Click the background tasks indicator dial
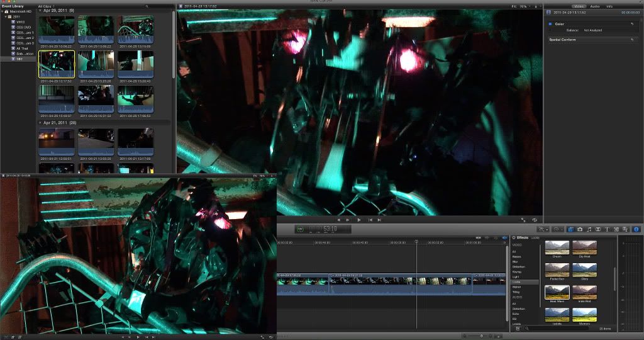Viewport: 644px width, 340px height. (300, 229)
